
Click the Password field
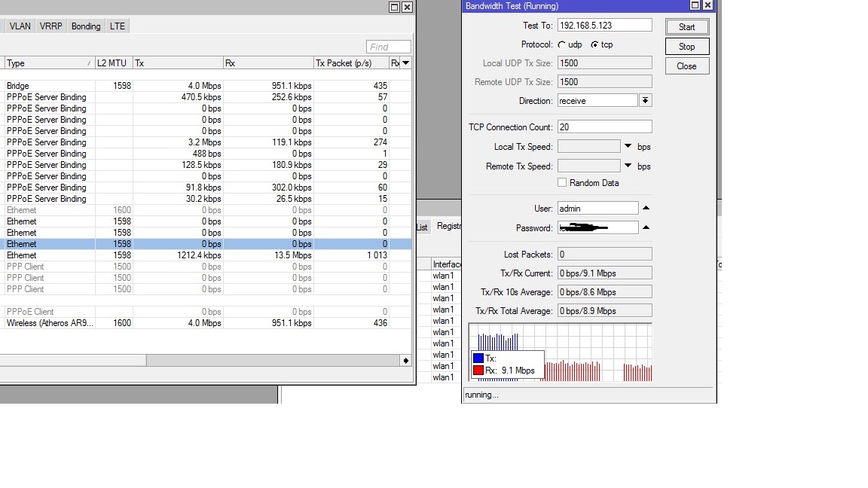598,228
